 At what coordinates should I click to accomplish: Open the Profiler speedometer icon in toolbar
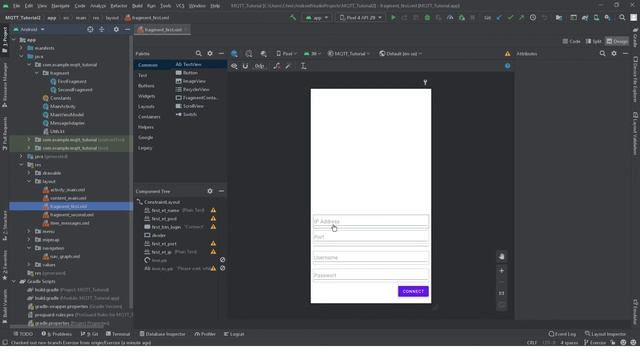pyautogui.click(x=450, y=18)
